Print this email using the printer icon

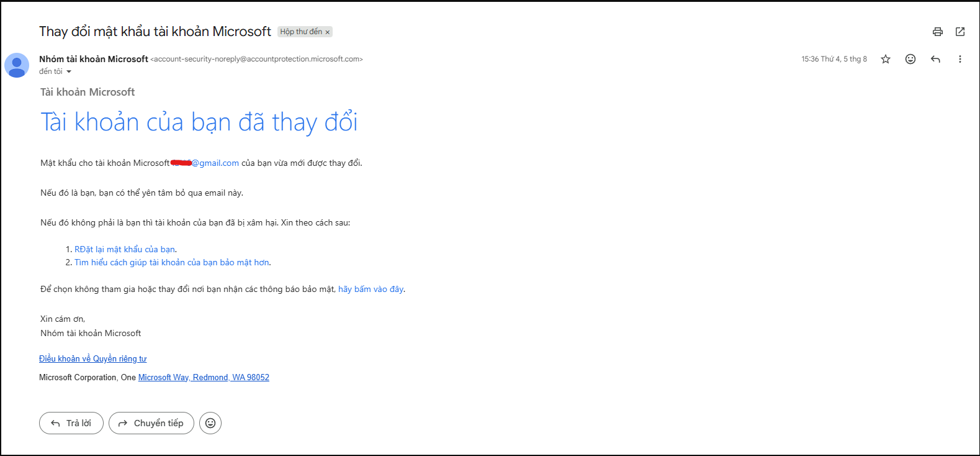[938, 32]
